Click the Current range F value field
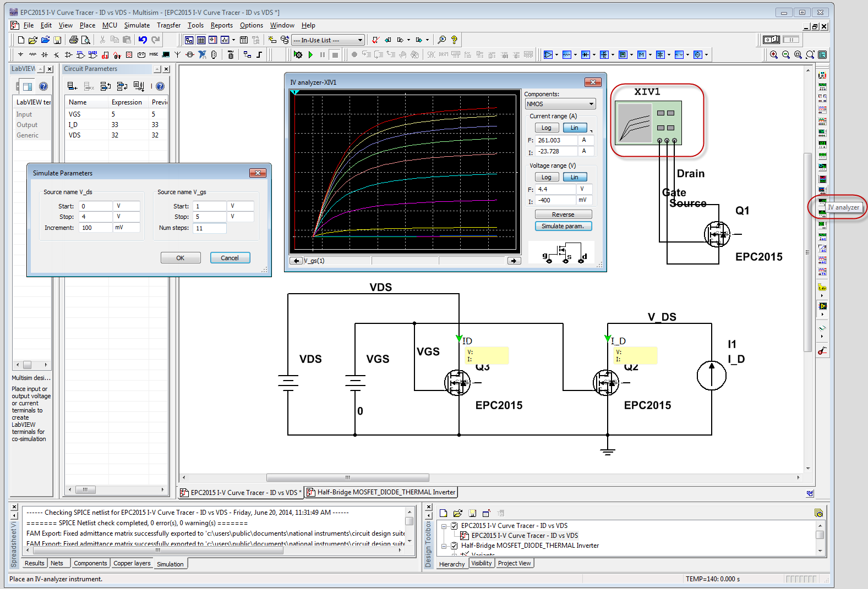Viewport: 868px width, 589px height. [556, 140]
